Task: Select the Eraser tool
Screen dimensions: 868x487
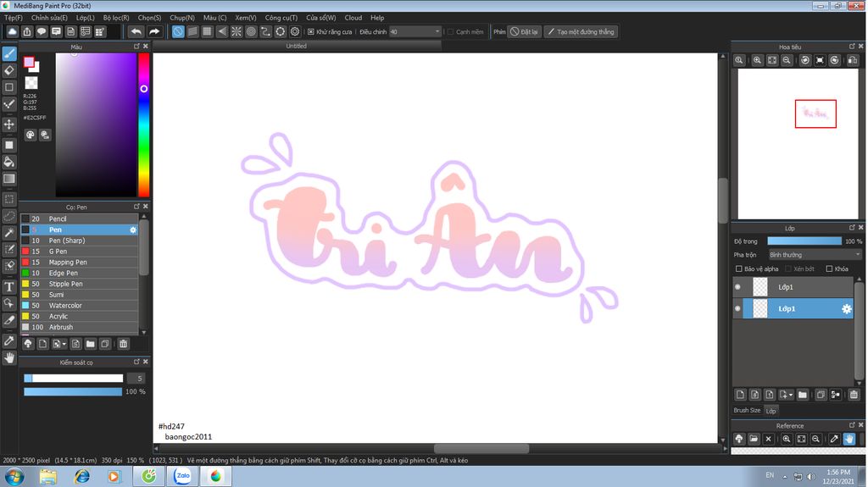Action: click(9, 70)
